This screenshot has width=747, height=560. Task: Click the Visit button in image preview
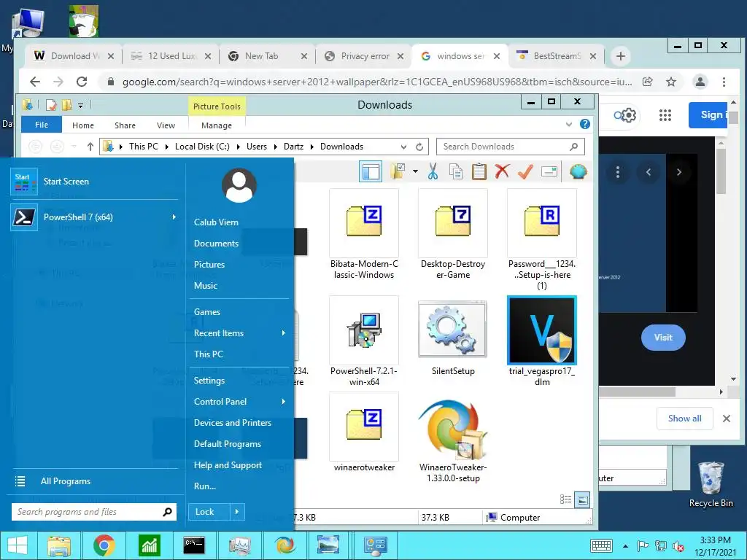click(x=663, y=338)
